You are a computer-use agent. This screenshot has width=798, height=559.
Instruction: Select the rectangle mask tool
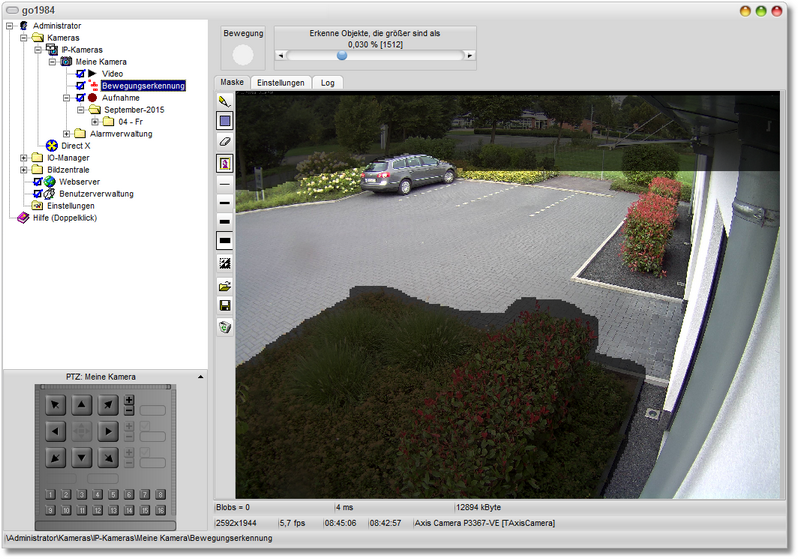coord(225,121)
